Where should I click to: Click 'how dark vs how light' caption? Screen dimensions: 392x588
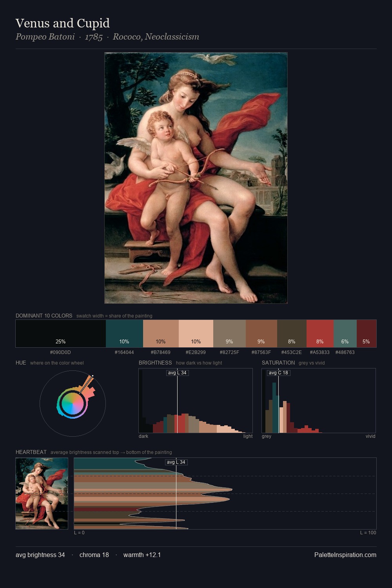coord(199,363)
